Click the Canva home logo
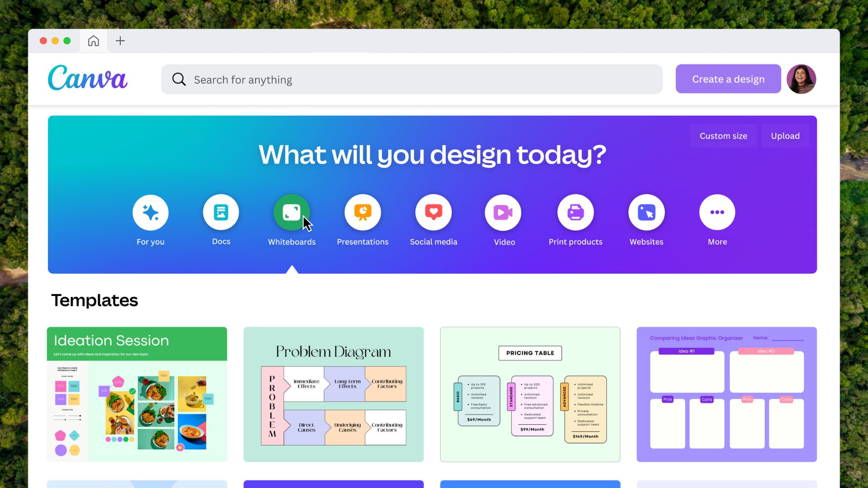This screenshot has width=868, height=488. point(88,78)
